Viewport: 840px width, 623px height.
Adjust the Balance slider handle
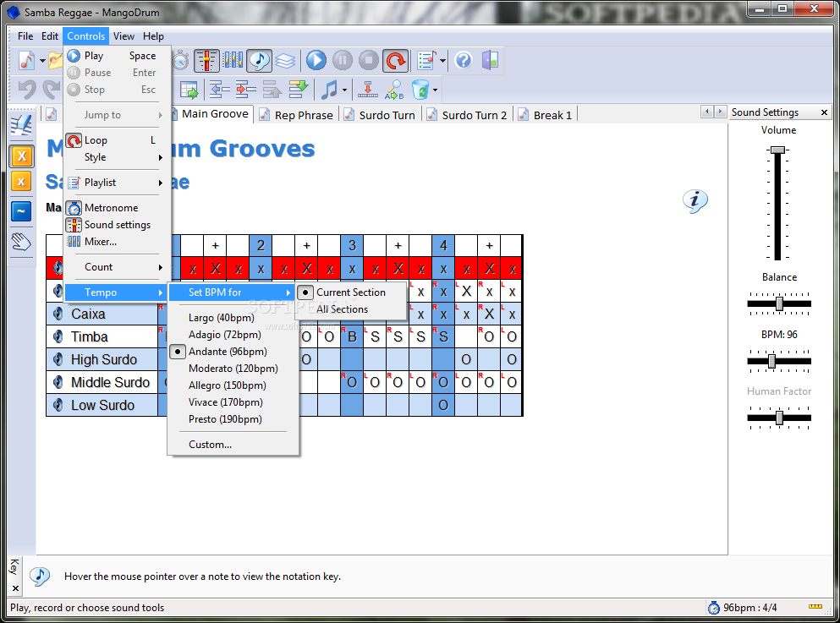coord(779,304)
